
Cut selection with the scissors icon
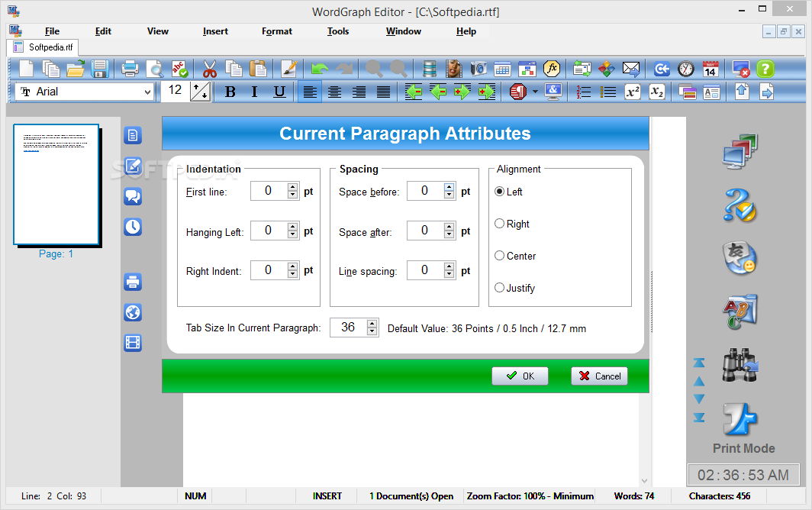[210, 69]
